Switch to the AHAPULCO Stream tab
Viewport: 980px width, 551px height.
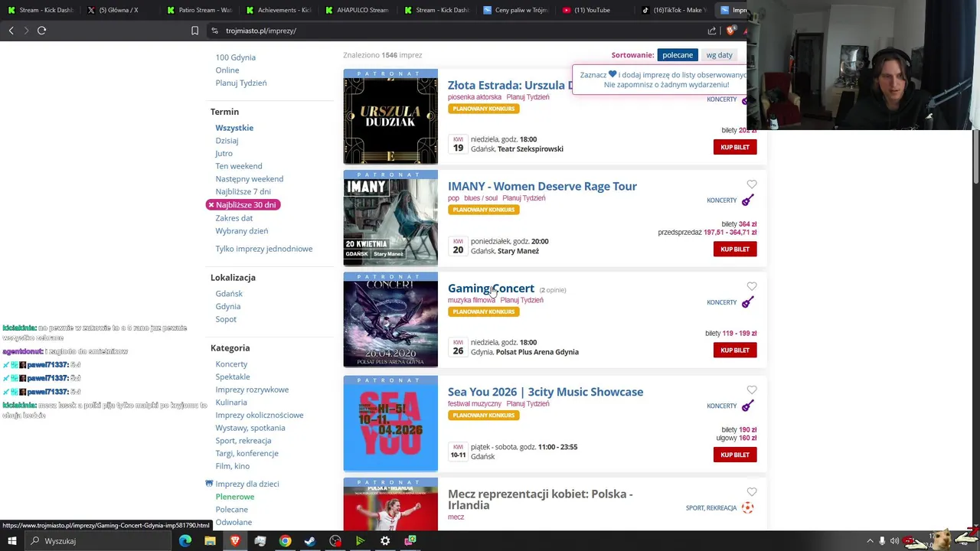tap(357, 10)
